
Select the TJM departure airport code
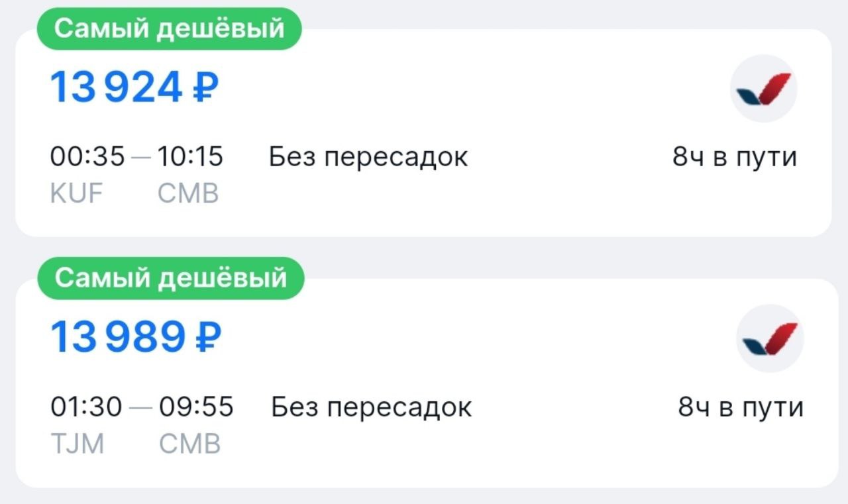[78, 443]
